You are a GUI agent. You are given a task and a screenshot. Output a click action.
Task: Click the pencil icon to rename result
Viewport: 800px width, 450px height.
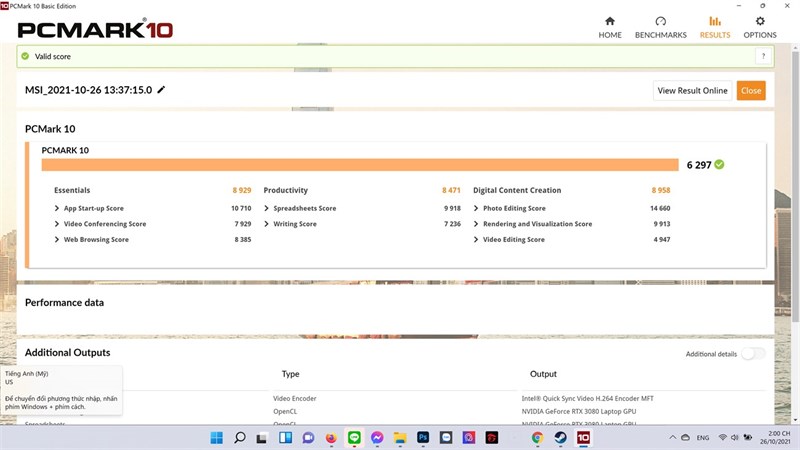(x=161, y=90)
